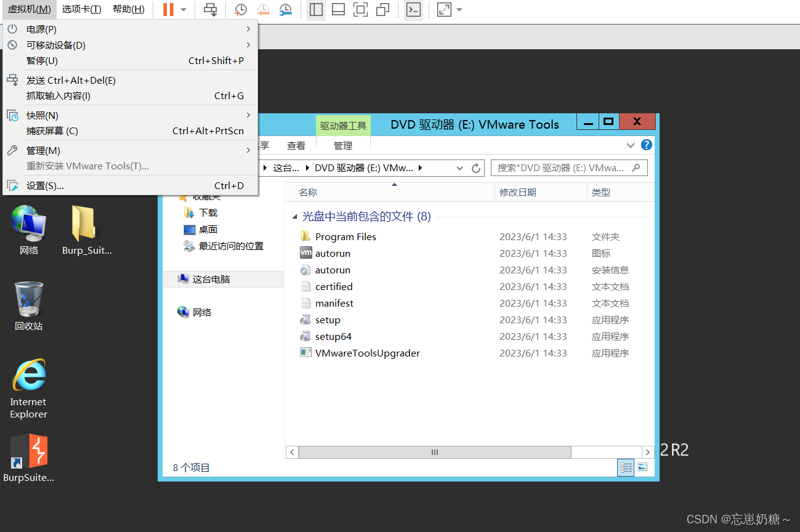Screen dimensions: 800x532
Task: Switch Explorer to large icons view
Action: [642, 467]
